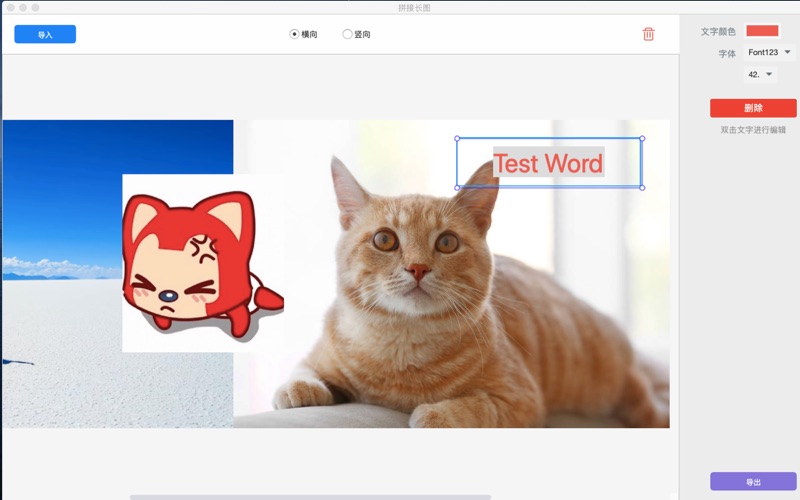Click top-left handle of the text box
The image size is (800, 500).
[x=457, y=138]
